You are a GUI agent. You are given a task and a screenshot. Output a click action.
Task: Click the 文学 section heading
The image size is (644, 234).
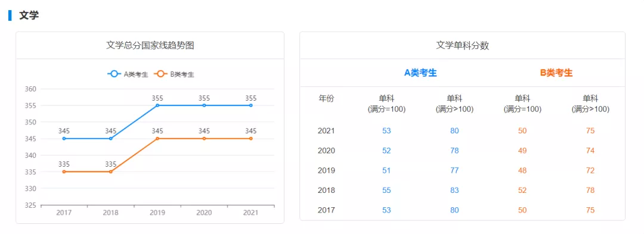[x=29, y=15]
